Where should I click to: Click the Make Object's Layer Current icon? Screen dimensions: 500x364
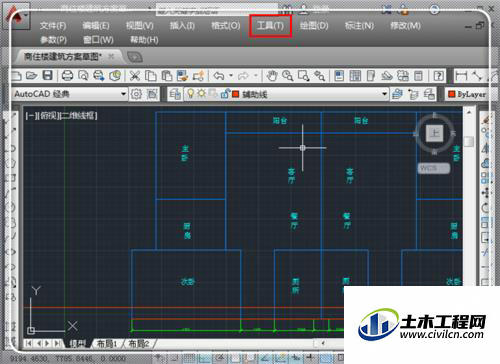pyautogui.click(x=397, y=94)
